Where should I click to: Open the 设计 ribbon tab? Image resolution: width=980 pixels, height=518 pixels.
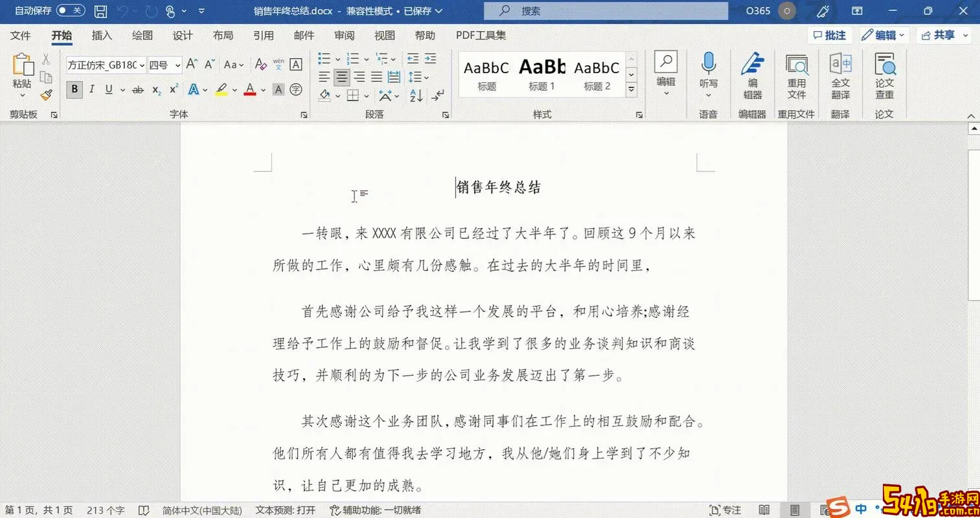coord(183,36)
